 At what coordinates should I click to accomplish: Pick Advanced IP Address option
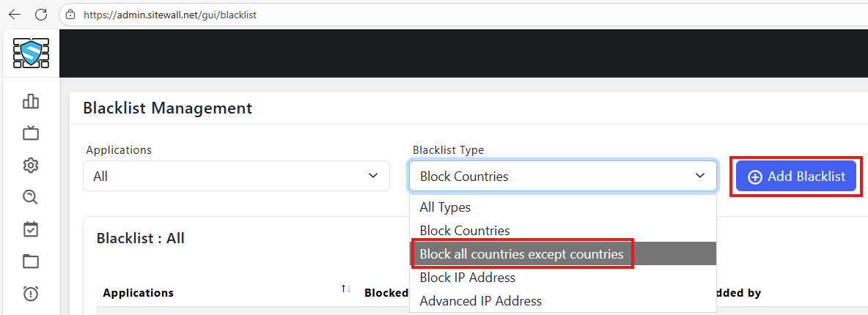click(x=481, y=301)
